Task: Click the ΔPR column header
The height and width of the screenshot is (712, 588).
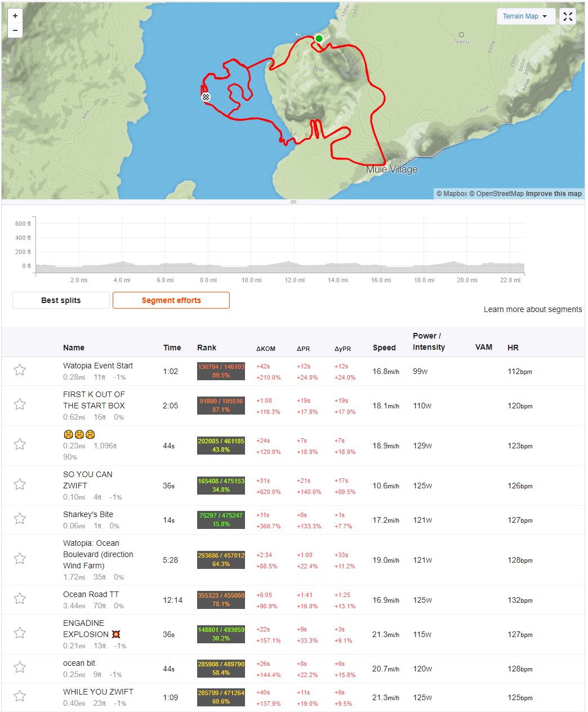Action: pos(304,349)
